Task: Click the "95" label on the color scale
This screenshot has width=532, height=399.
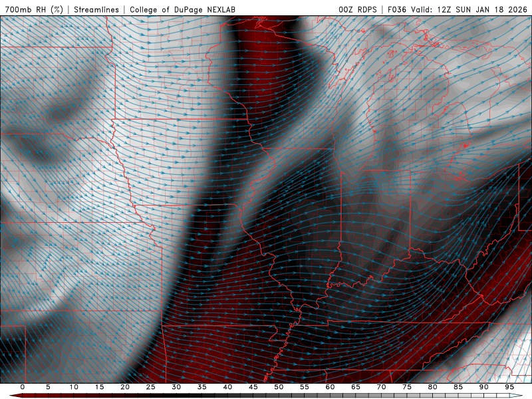Action: 509,387
